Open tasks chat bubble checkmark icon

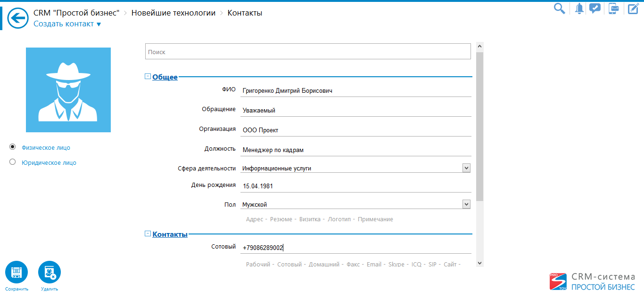(595, 8)
